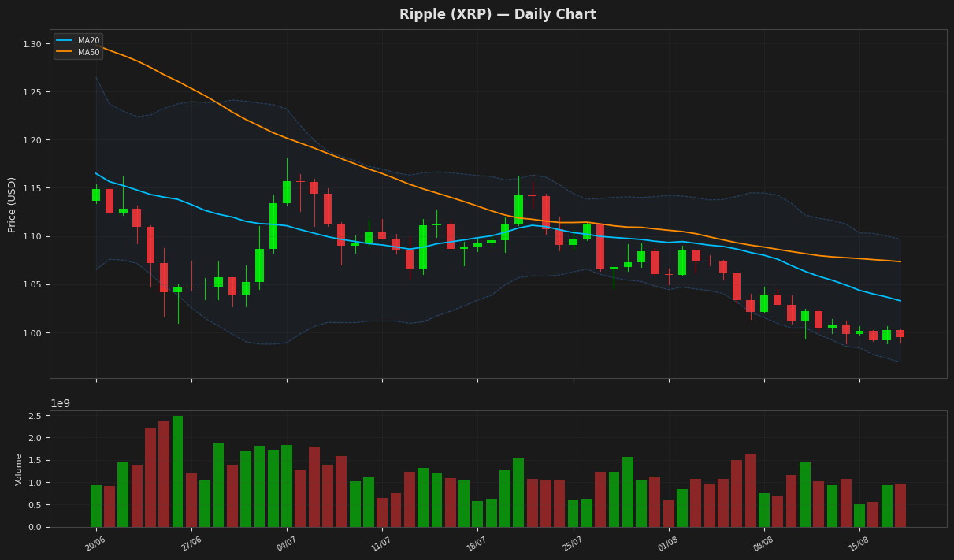Click the 01/08 date label
The width and height of the screenshot is (954, 560).
(667, 543)
